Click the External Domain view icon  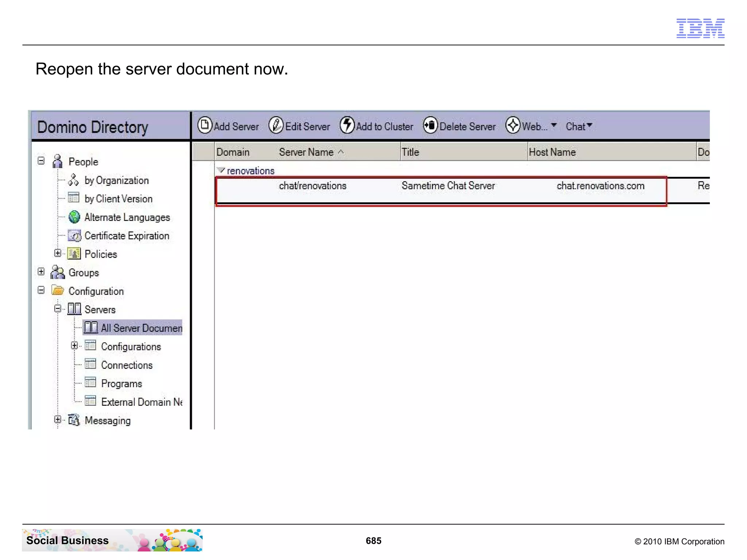90,401
